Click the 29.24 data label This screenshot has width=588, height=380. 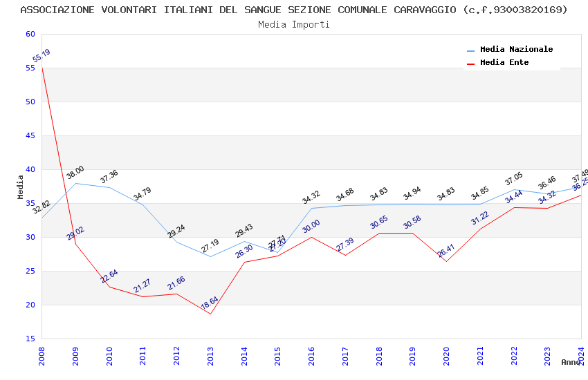point(176,231)
